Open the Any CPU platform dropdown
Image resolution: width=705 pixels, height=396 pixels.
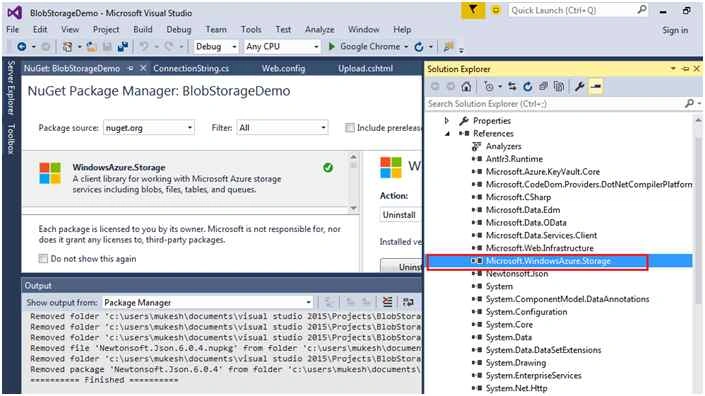point(282,46)
